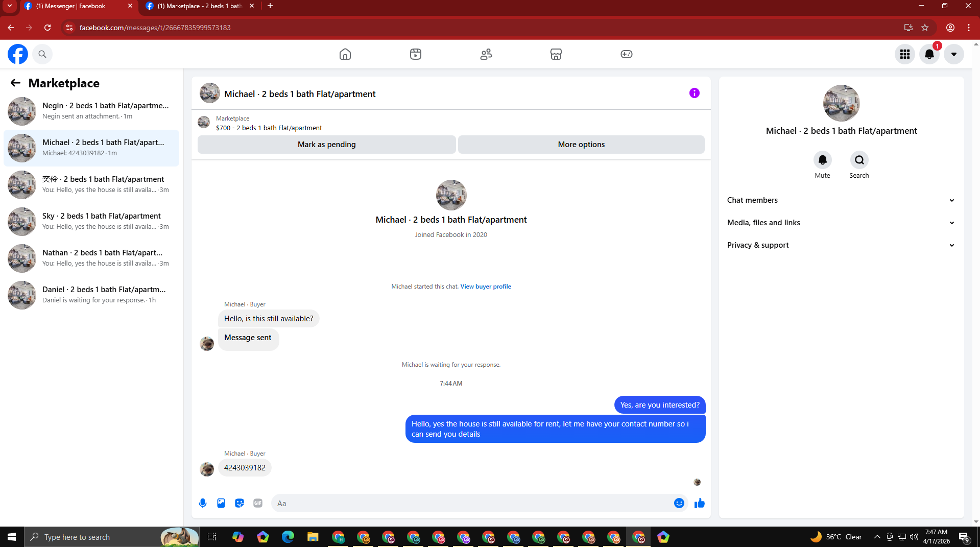980x547 pixels.
Task: Open the tab search dropdown in Chrome
Action: click(9, 6)
